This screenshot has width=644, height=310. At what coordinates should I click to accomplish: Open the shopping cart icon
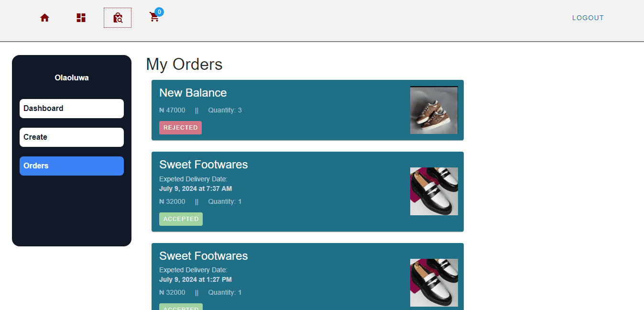(154, 18)
